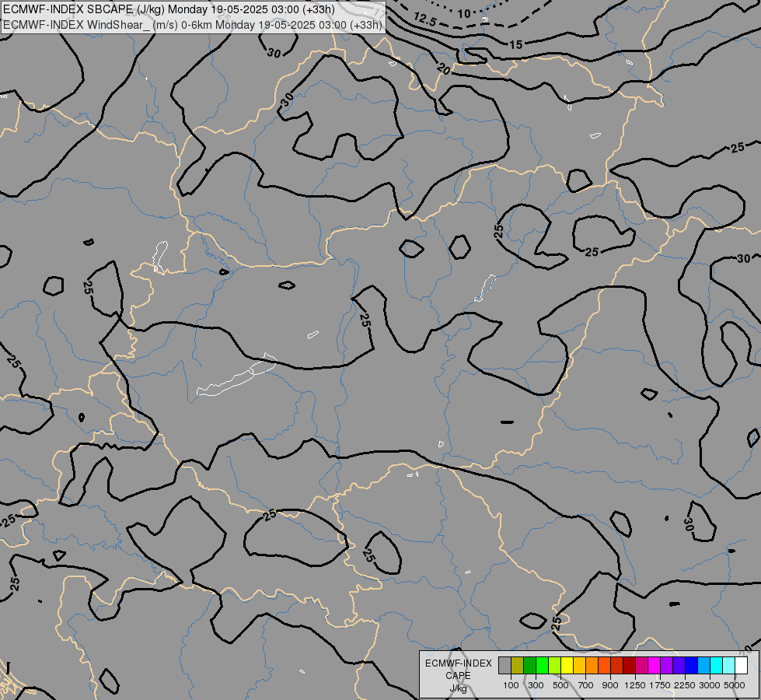Click the dark red swatch left of 1250 tick
The width and height of the screenshot is (761, 700).
[x=630, y=665]
